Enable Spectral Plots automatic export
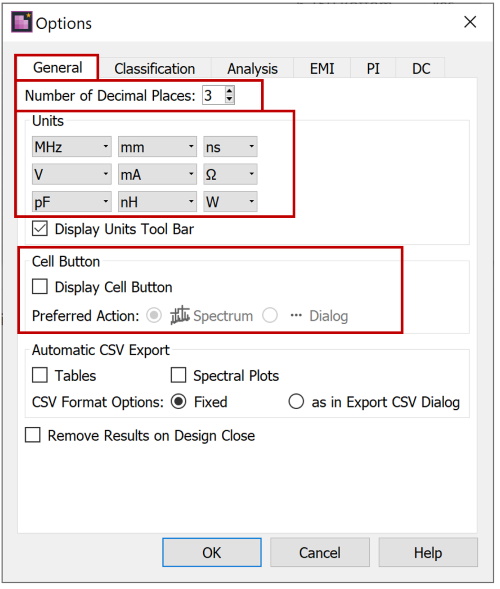The image size is (500, 589). pyautogui.click(x=179, y=376)
